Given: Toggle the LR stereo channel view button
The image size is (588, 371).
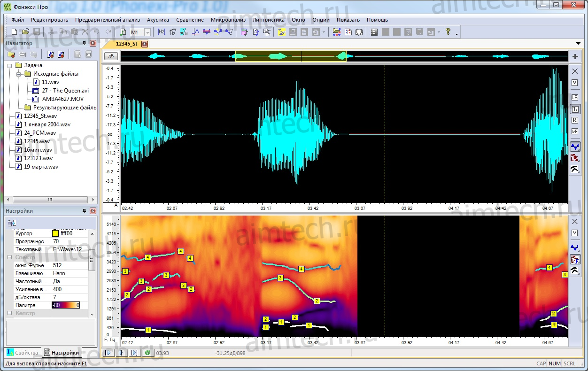Looking at the screenshot, I should [x=575, y=98].
